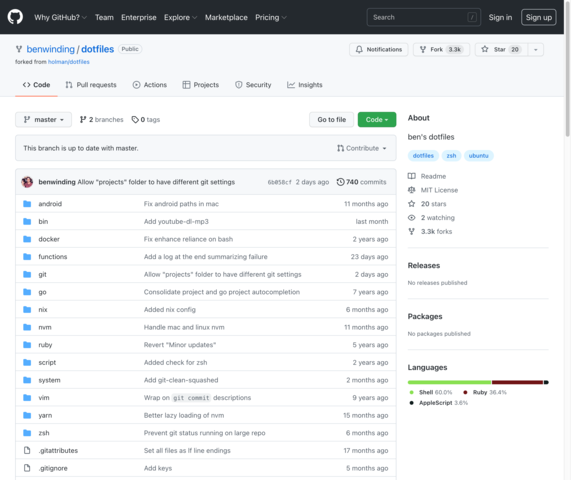
Task: Open the 'Add youtube-dl-mp3' commit message
Action: pos(176,221)
